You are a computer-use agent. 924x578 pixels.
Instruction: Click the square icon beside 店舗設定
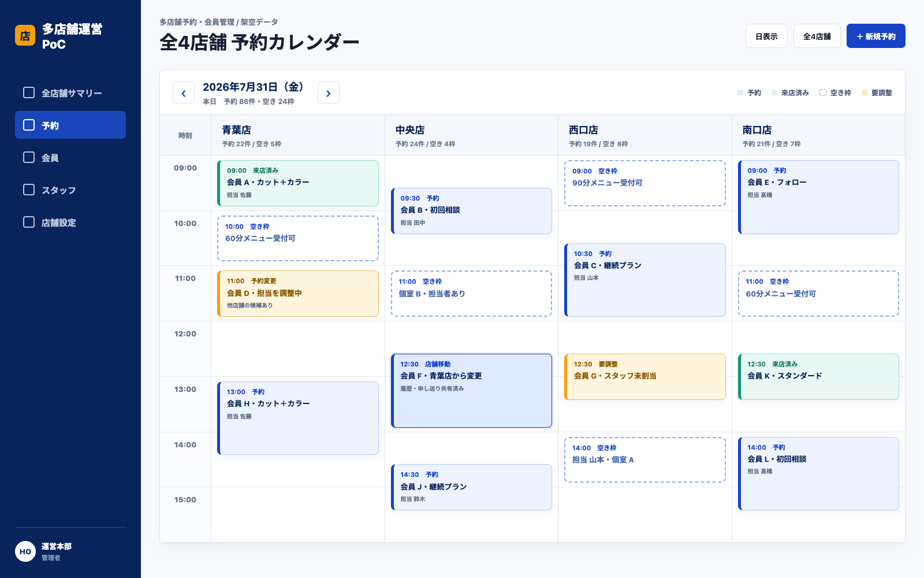(29, 222)
